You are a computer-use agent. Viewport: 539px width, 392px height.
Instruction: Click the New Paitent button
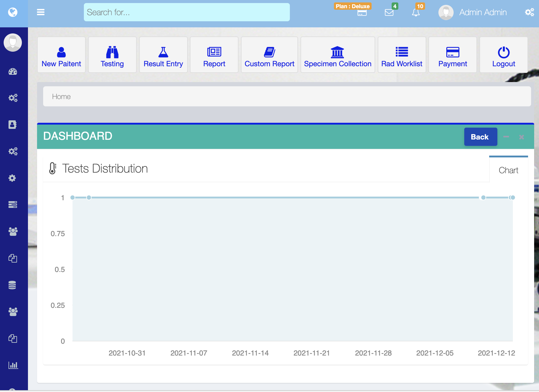click(61, 55)
